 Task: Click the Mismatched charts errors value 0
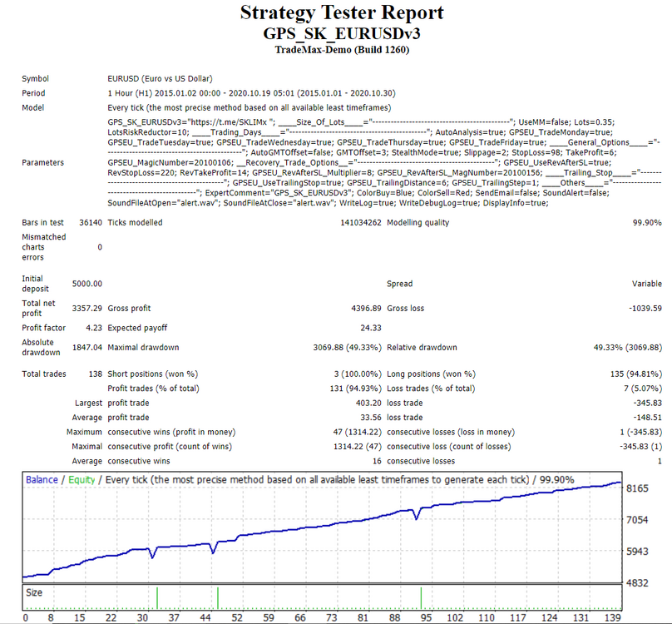[x=100, y=247]
